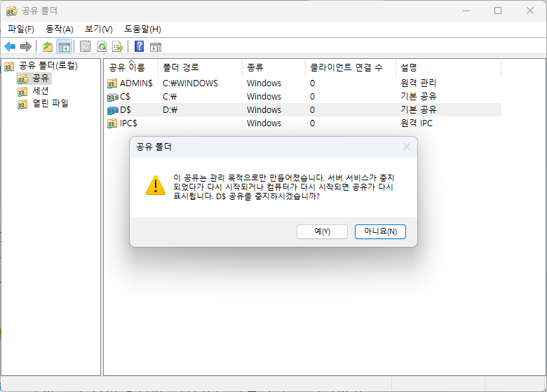
Task: Select the 공유 tree item
Action: (x=41, y=78)
